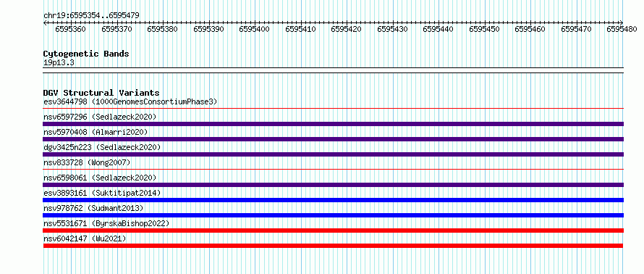Open variant nsv978762 (Sudmant2013)
644x274 pixels.
click(93, 208)
